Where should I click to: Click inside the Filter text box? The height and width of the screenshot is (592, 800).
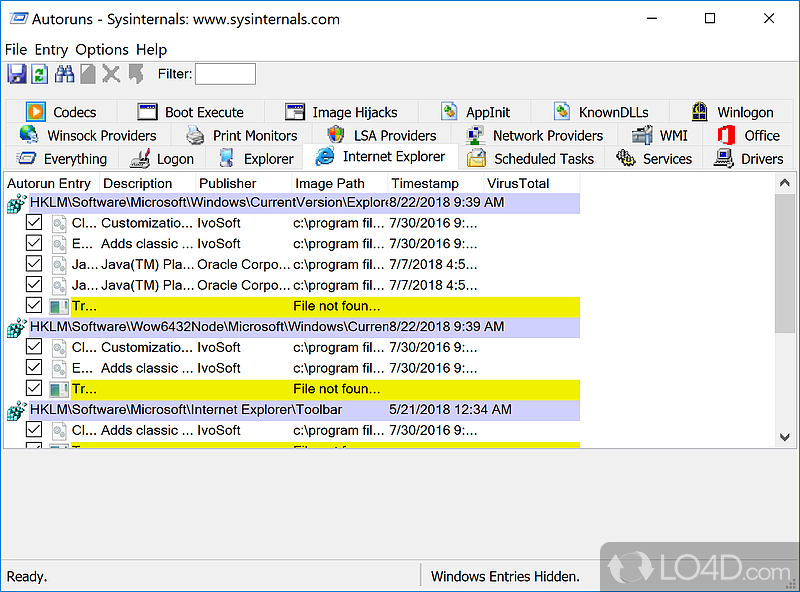click(x=225, y=74)
